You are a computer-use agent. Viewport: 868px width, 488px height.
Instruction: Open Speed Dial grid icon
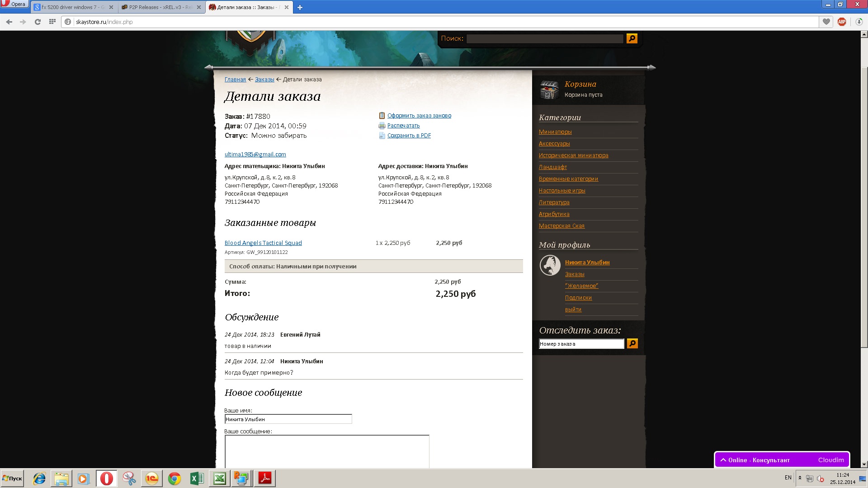pyautogui.click(x=52, y=22)
